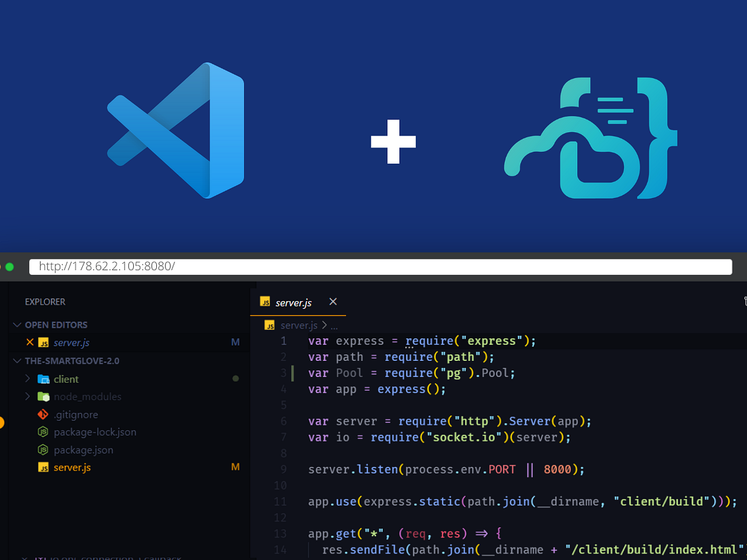Click JS icon in the breadcrumb bar

[x=270, y=325]
